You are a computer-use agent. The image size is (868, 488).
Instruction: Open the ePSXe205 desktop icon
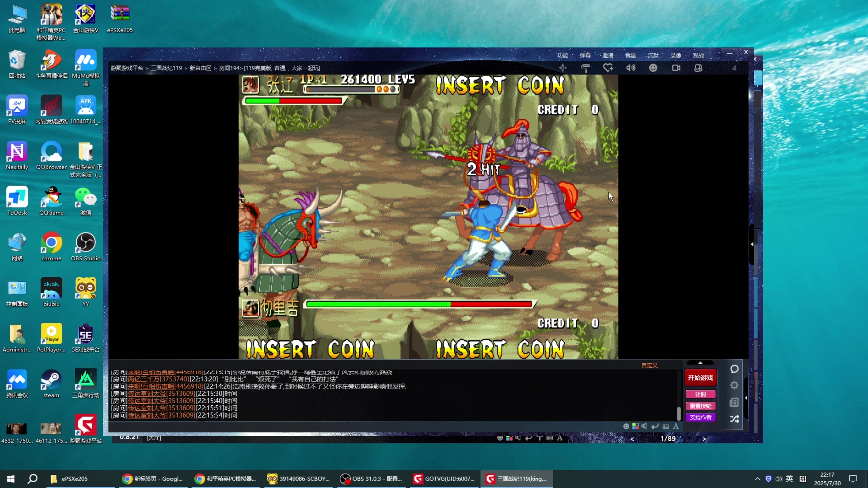[120, 19]
